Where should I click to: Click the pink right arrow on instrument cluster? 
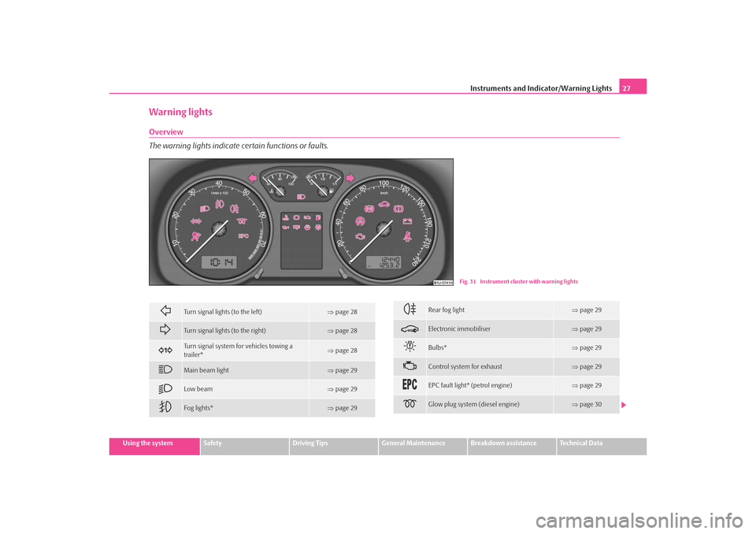pos(350,178)
